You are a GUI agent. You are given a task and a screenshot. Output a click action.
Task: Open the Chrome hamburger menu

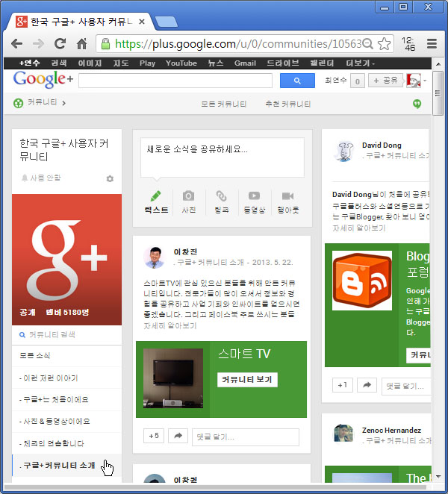(x=432, y=43)
